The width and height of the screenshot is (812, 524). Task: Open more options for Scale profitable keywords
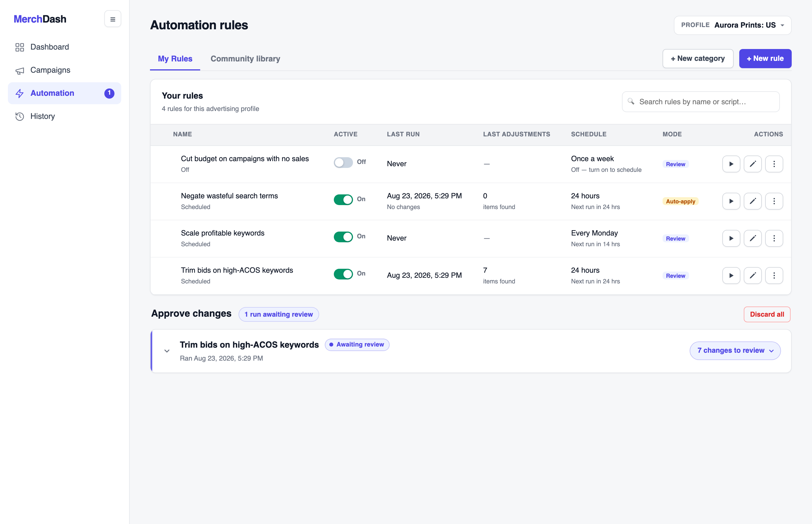coord(774,238)
